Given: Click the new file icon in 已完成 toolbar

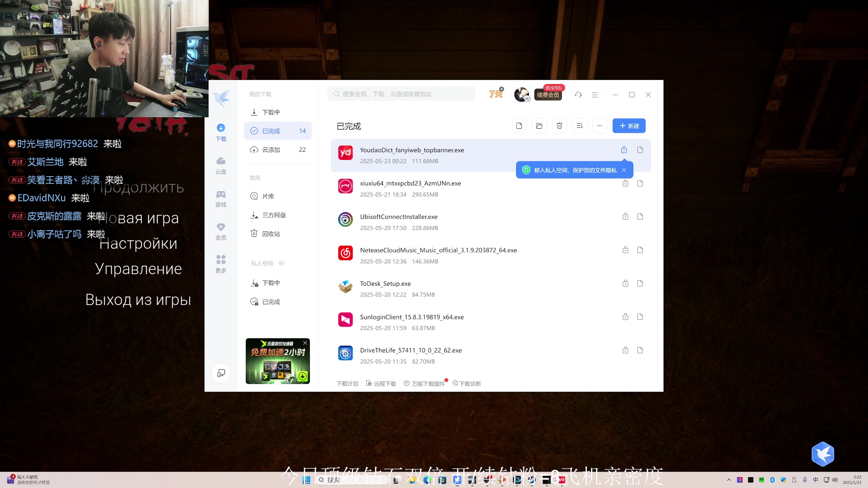Looking at the screenshot, I should pyautogui.click(x=519, y=126).
